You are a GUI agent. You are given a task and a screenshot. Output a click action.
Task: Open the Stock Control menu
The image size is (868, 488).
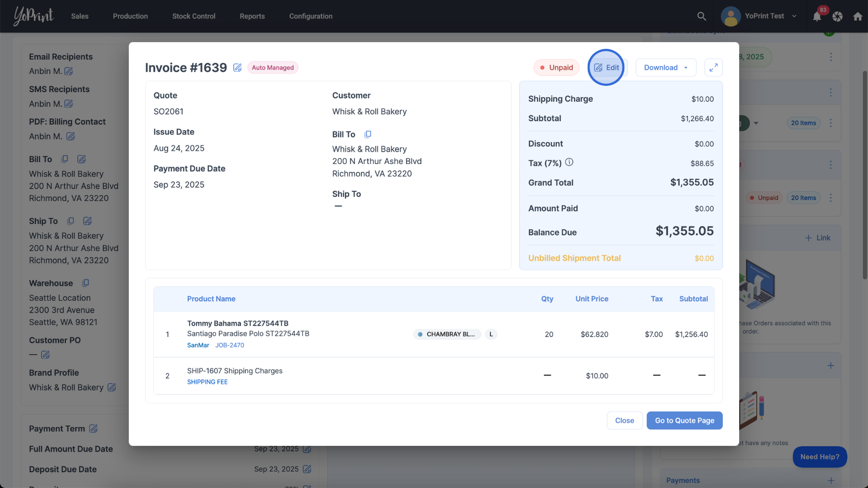[193, 16]
